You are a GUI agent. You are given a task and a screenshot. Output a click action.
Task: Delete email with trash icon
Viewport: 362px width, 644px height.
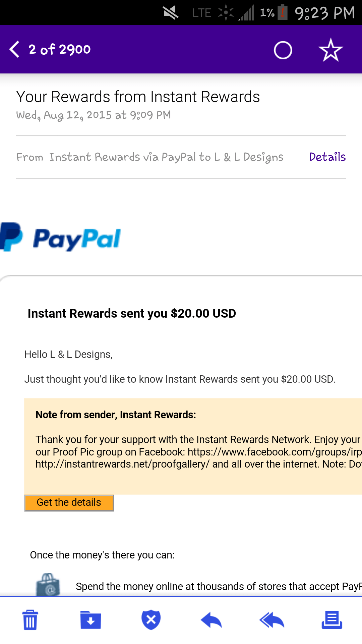pos(30,620)
